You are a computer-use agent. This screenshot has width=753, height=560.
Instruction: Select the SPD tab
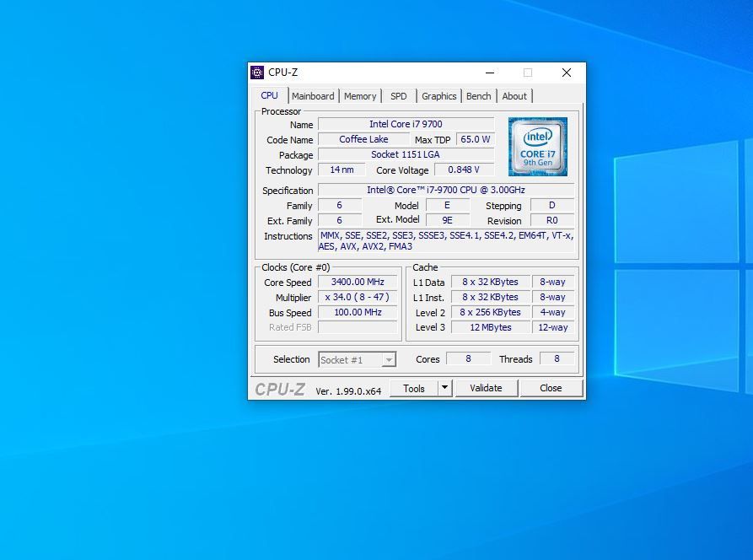point(399,96)
